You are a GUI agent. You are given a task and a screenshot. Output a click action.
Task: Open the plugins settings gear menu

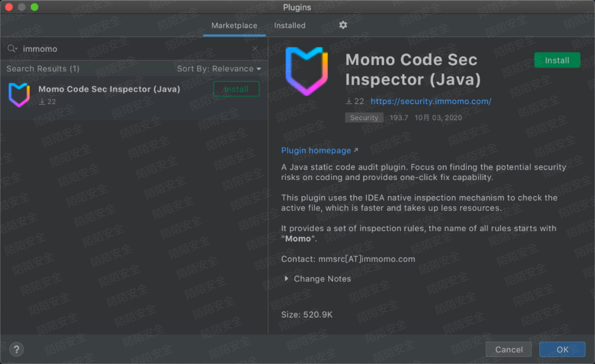[343, 25]
